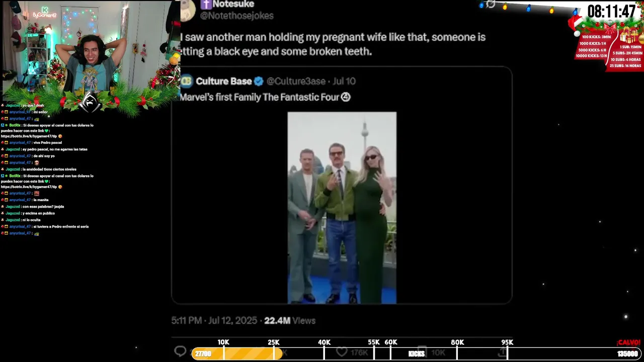Click the 176K like count
The width and height of the screenshot is (644, 362).
point(359,352)
